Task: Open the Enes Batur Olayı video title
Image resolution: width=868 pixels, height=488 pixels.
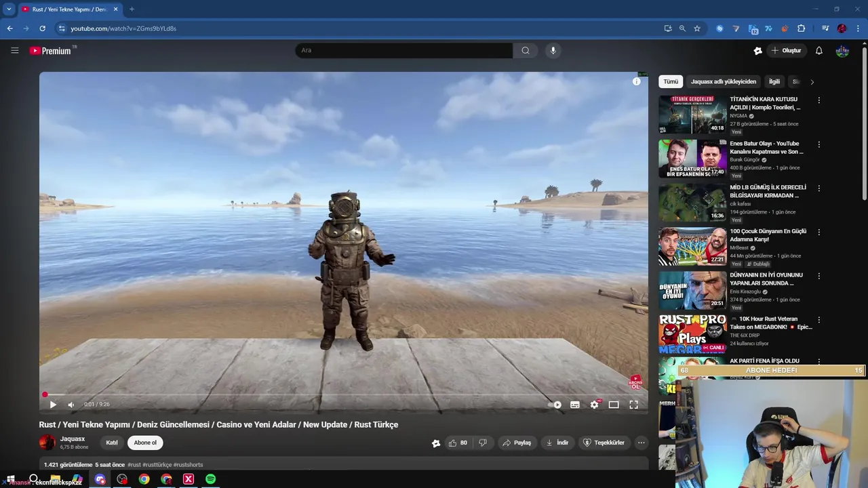Action: (766, 147)
